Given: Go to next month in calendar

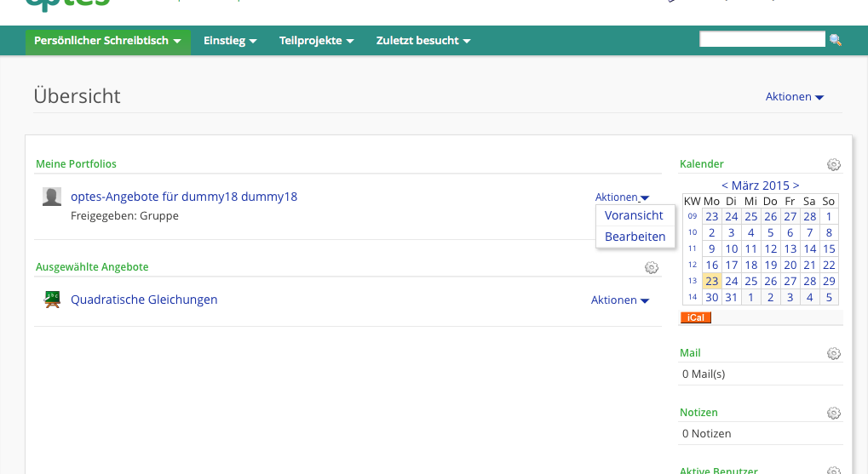Looking at the screenshot, I should 796,185.
